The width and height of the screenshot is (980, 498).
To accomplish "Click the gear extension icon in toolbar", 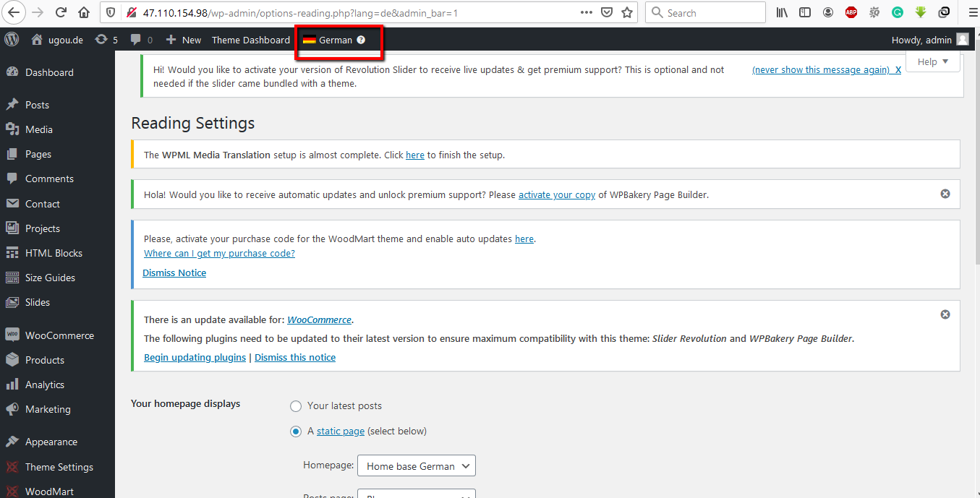I will coord(874,12).
